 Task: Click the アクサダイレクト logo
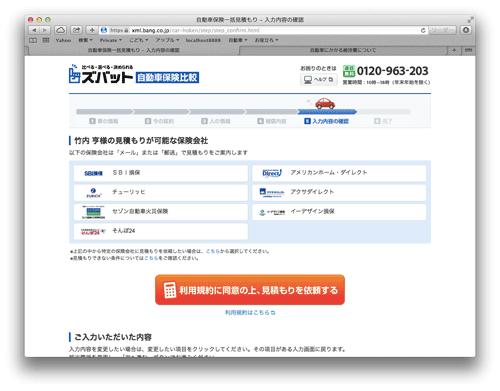[x=272, y=192]
